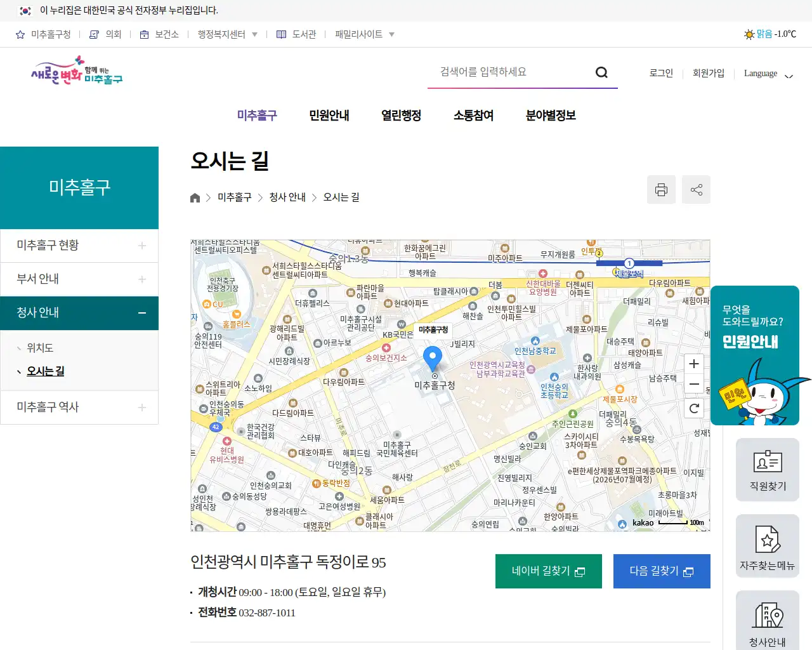Image resolution: width=812 pixels, height=650 pixels.
Task: Expand 미추홀구 역사 sidebar section
Action: [x=79, y=408]
